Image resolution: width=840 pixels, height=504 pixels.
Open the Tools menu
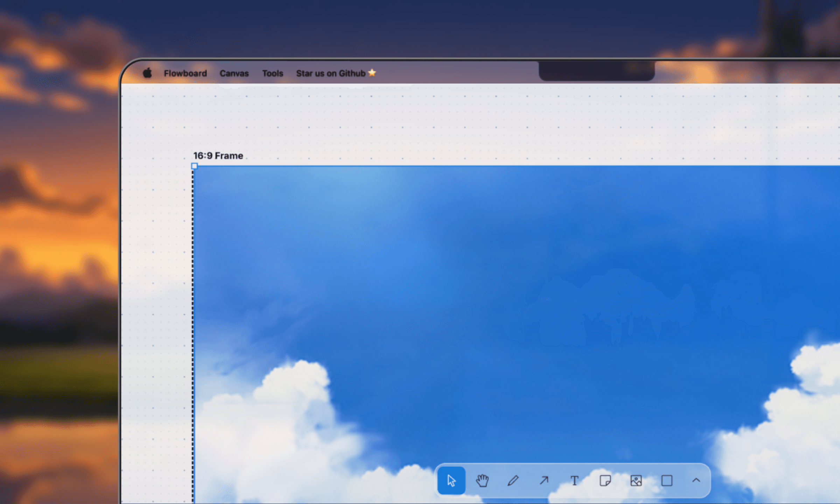273,73
